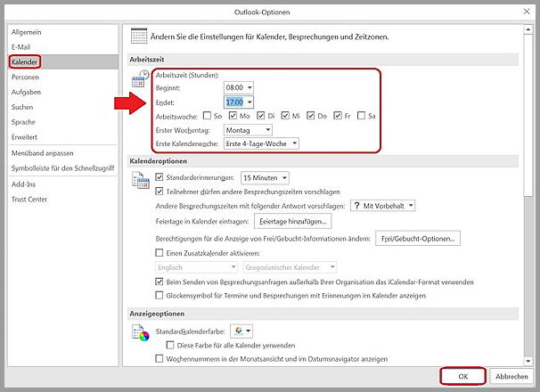
Task: Open the Standardkalenderfarbe color picker
Action: click(x=241, y=331)
